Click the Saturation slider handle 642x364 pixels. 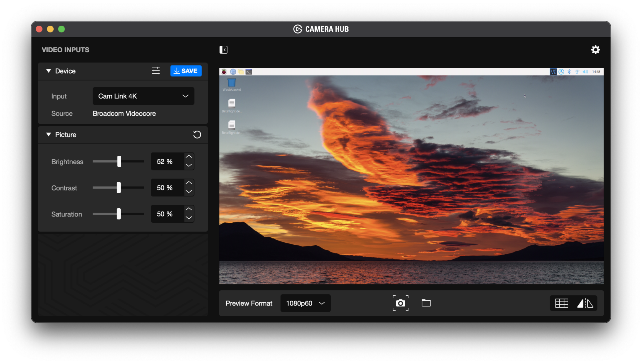click(118, 214)
